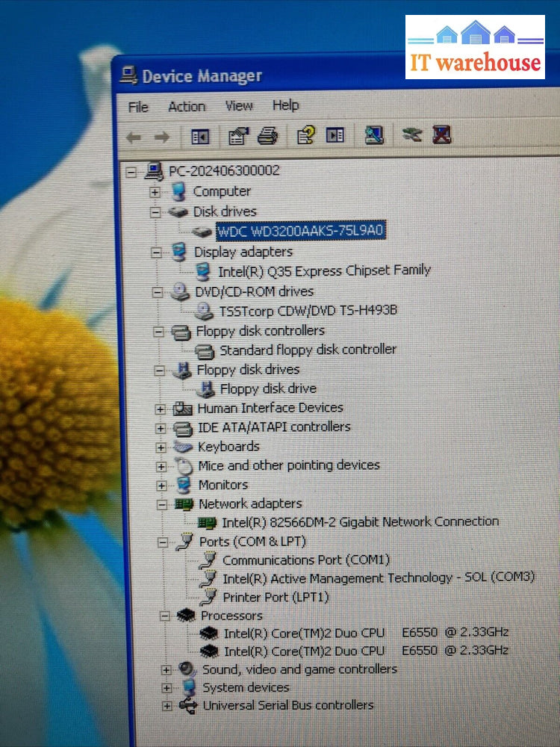Click Scan for hardware changes icon

[374, 134]
